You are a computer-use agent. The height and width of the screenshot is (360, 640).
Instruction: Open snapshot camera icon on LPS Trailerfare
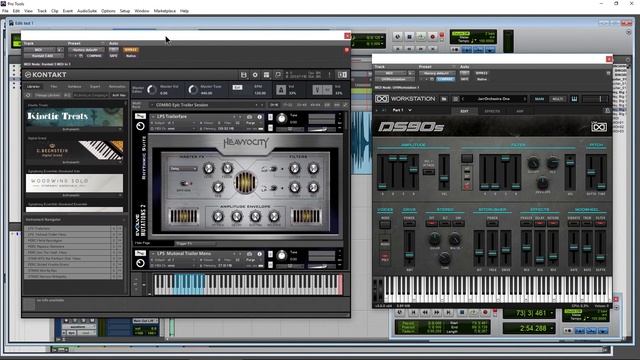(x=249, y=117)
